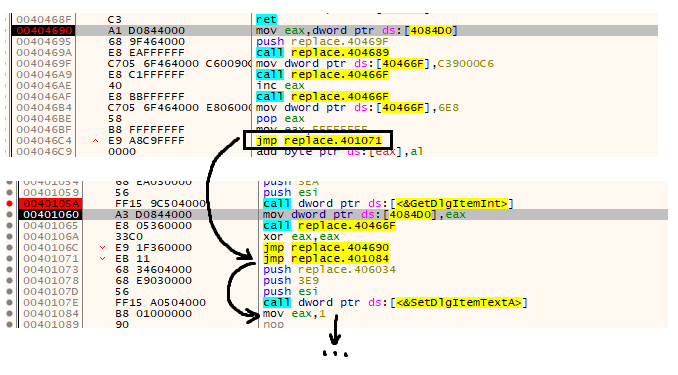
Task: Click 'push replace.40469F' instruction
Action: 322,42
